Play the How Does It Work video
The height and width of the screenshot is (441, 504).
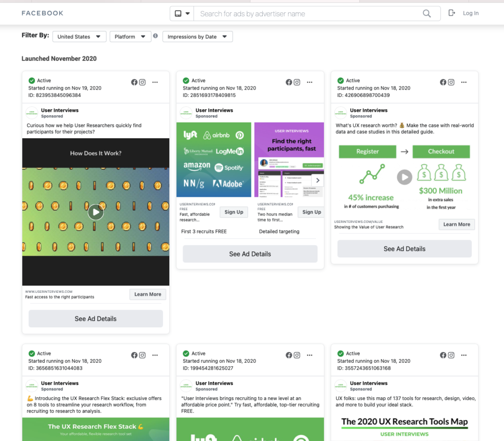pos(95,212)
